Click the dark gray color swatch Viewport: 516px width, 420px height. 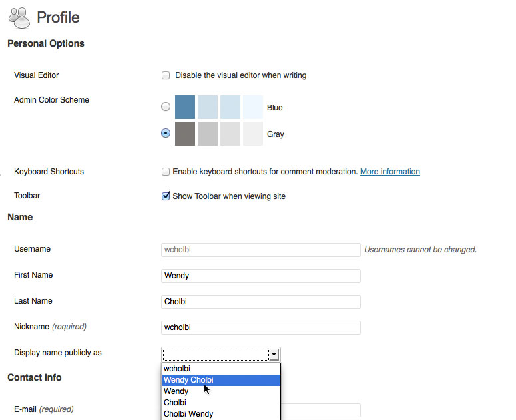(x=185, y=134)
